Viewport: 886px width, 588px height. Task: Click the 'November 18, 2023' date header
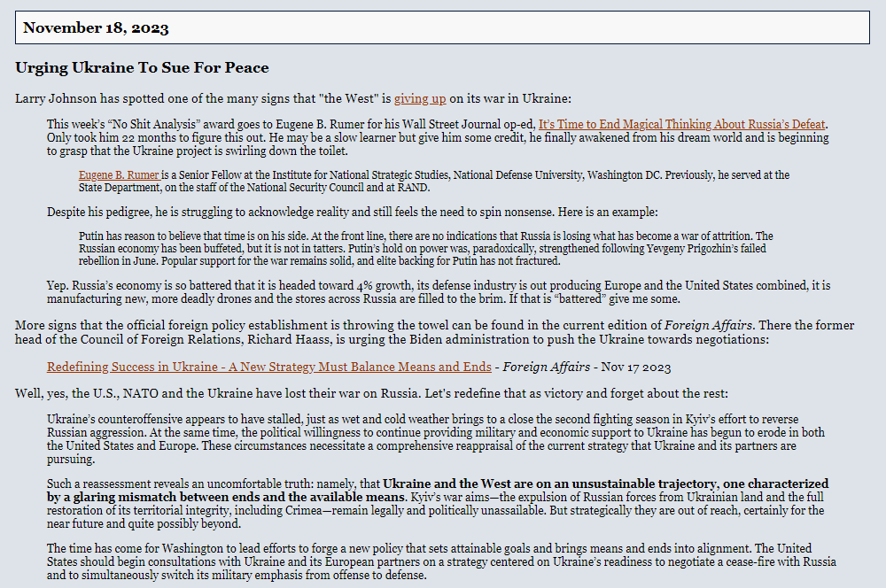click(x=442, y=27)
